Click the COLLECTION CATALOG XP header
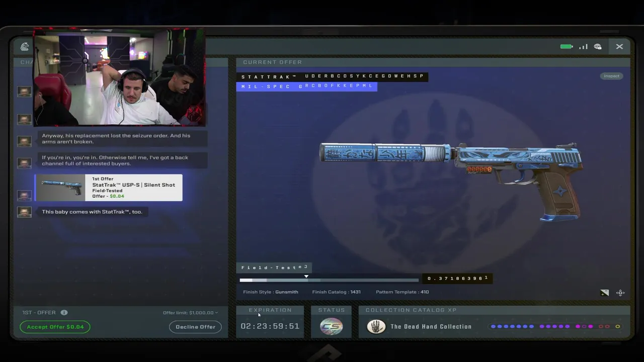 coord(411,310)
